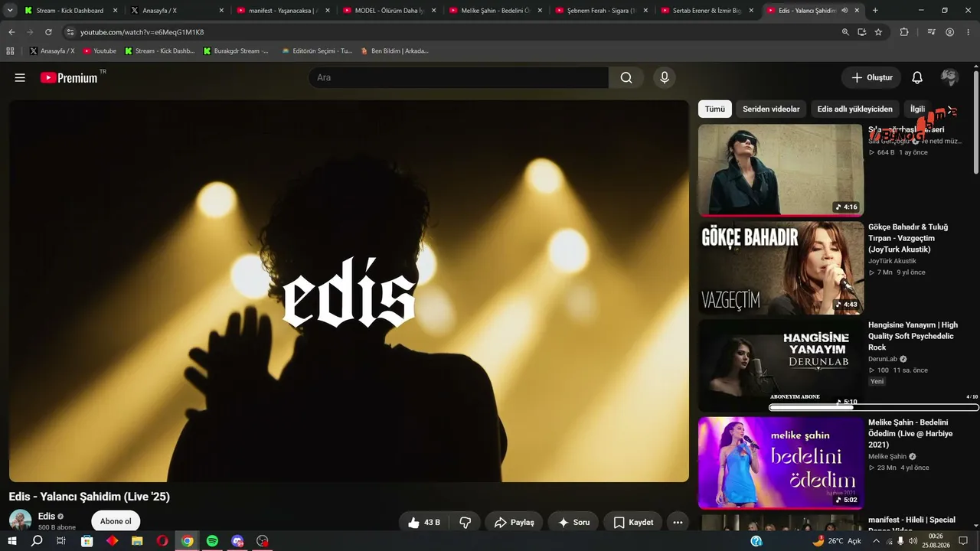The width and height of the screenshot is (980, 551).
Task: Close the Edis - Yalancı Şahidim tab
Action: pyautogui.click(x=855, y=11)
